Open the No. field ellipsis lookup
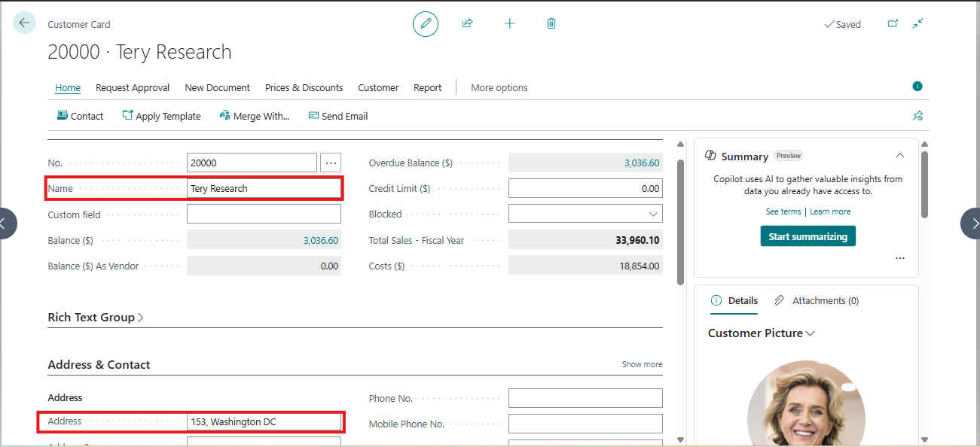 pos(331,163)
